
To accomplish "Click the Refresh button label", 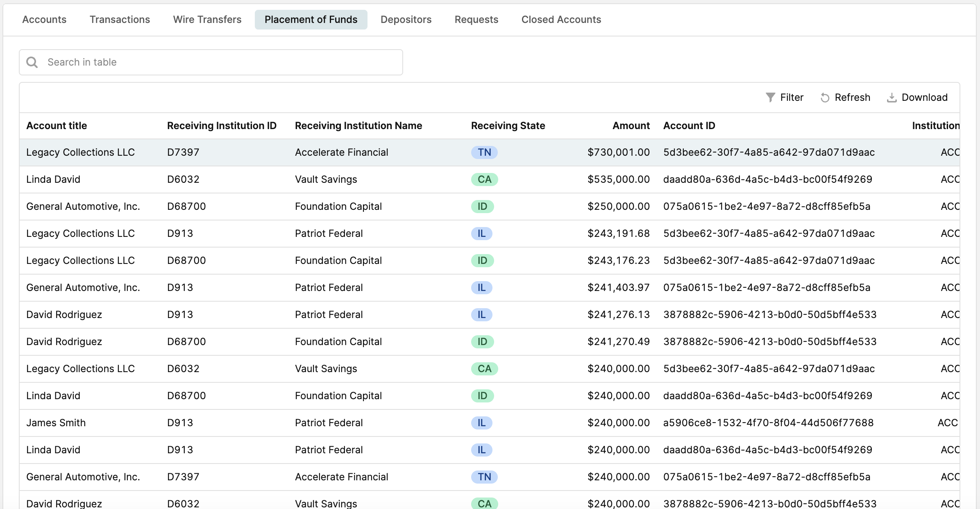I will tap(853, 98).
